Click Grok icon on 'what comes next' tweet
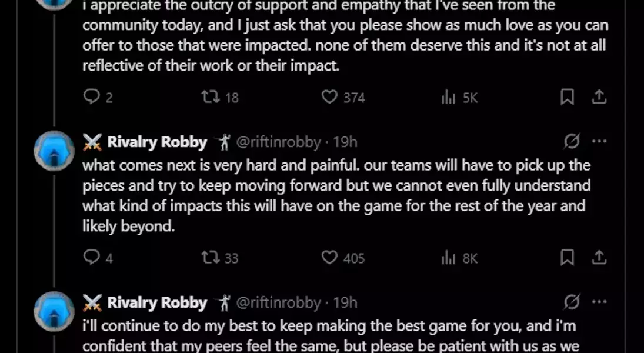The image size is (644, 353). (572, 142)
